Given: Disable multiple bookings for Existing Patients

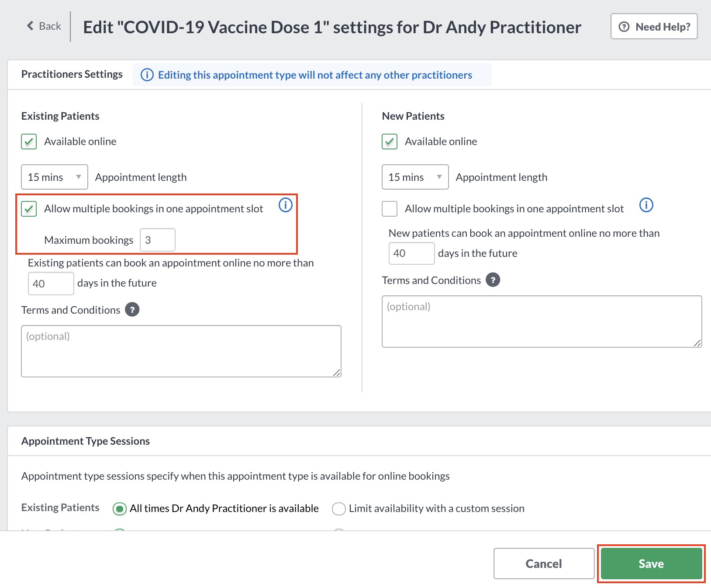Looking at the screenshot, I should pos(29,209).
